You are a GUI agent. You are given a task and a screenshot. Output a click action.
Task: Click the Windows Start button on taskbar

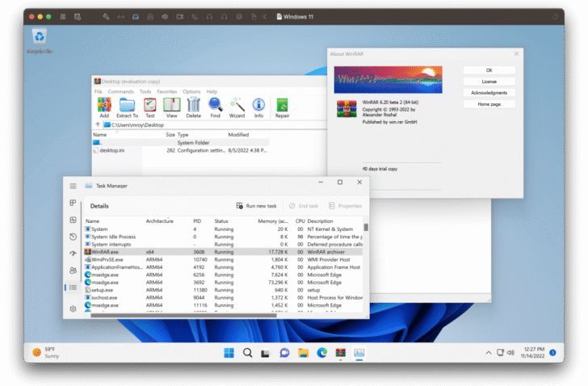(x=229, y=353)
